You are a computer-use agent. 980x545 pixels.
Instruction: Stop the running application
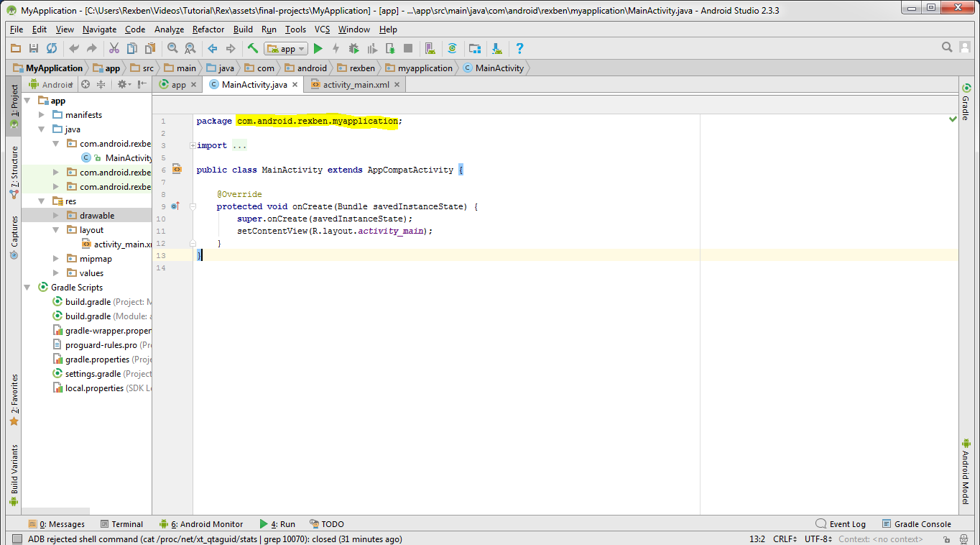[407, 48]
